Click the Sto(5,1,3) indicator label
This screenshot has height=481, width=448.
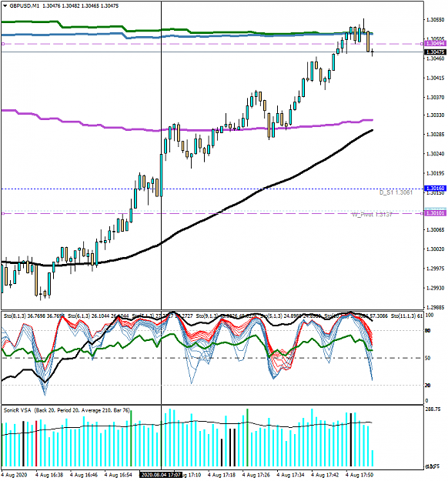(272, 316)
